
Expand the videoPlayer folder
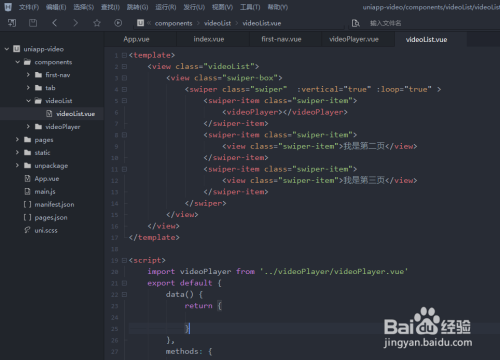[28, 127]
